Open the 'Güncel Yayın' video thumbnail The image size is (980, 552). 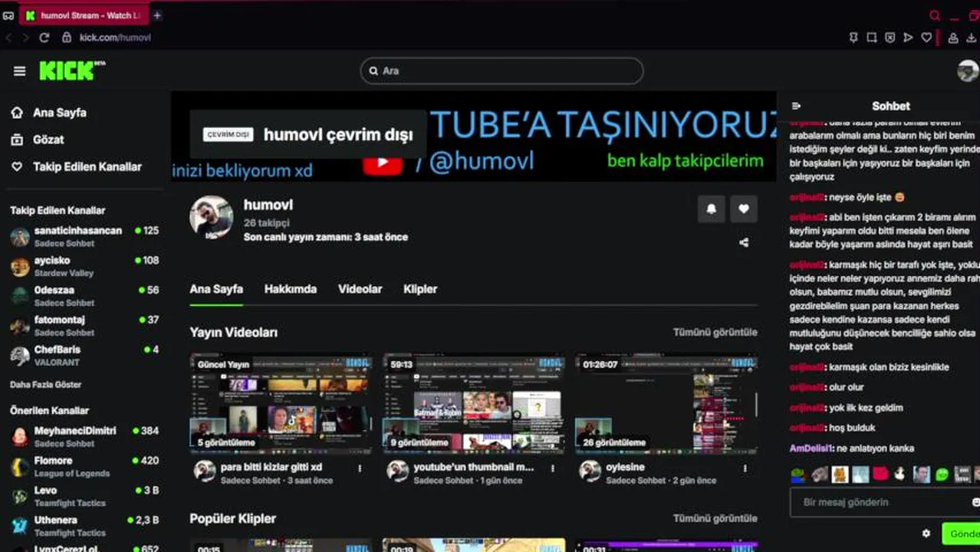pos(281,404)
